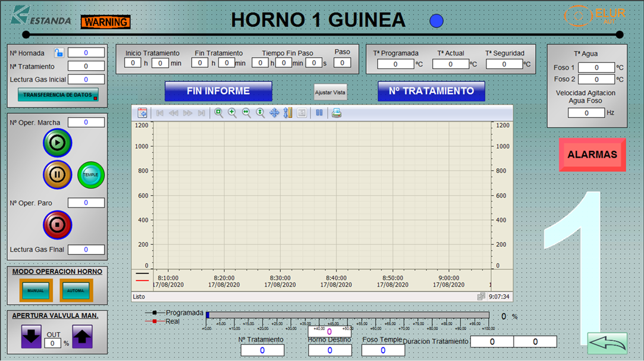Select the blue pan arrows tool
644x361 pixels.
pyautogui.click(x=274, y=113)
